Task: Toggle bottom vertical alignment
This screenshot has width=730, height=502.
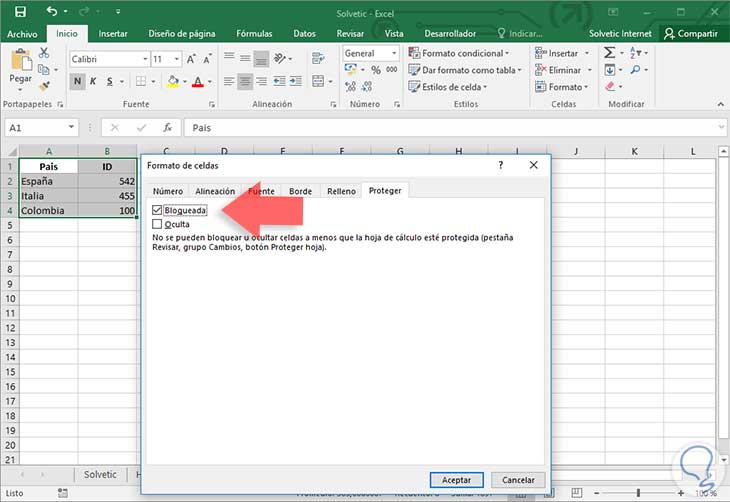Action: coord(262,58)
